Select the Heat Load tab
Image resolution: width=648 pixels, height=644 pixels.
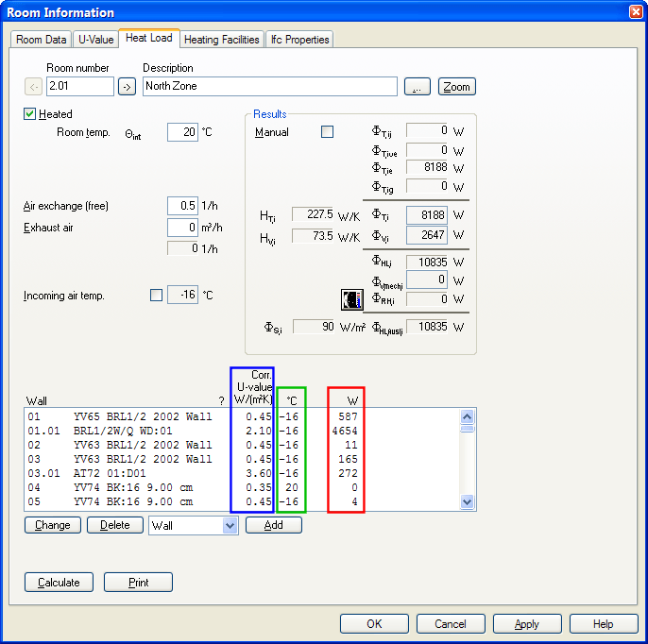149,38
